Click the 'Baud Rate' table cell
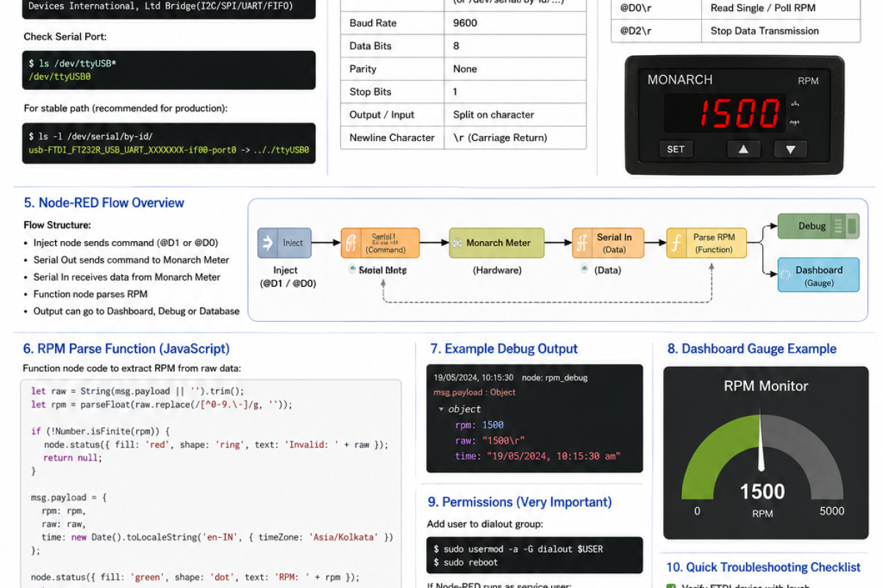Screen dimensions: 882x588 tap(392, 23)
